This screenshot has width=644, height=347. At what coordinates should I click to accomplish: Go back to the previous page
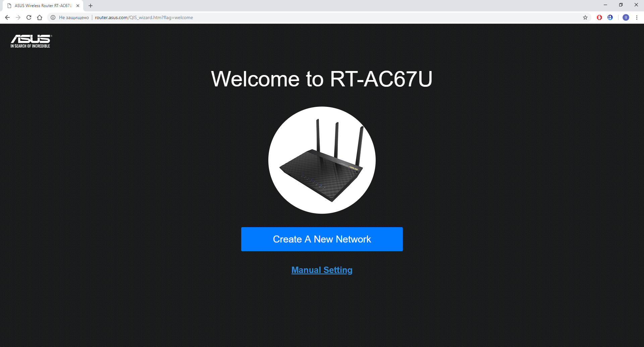click(x=7, y=17)
